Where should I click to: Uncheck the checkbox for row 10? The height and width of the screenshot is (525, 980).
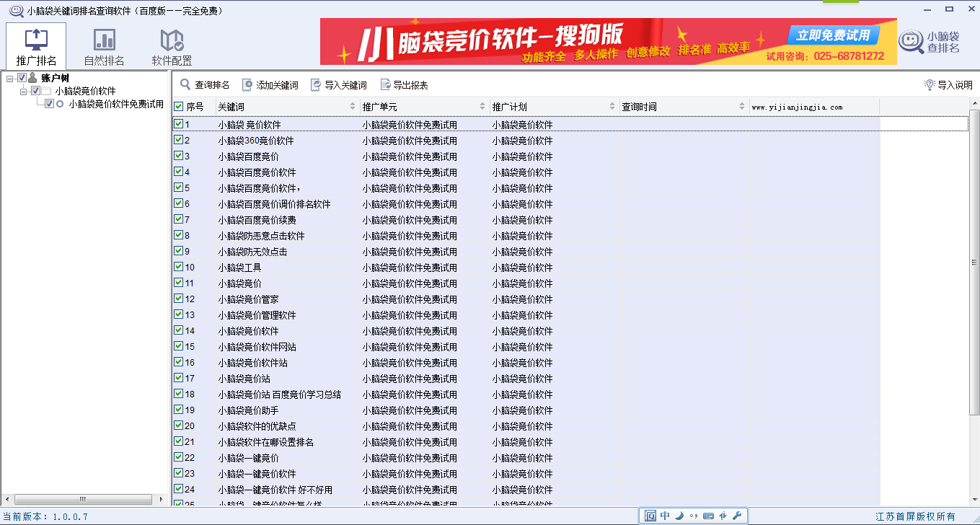pyautogui.click(x=179, y=267)
